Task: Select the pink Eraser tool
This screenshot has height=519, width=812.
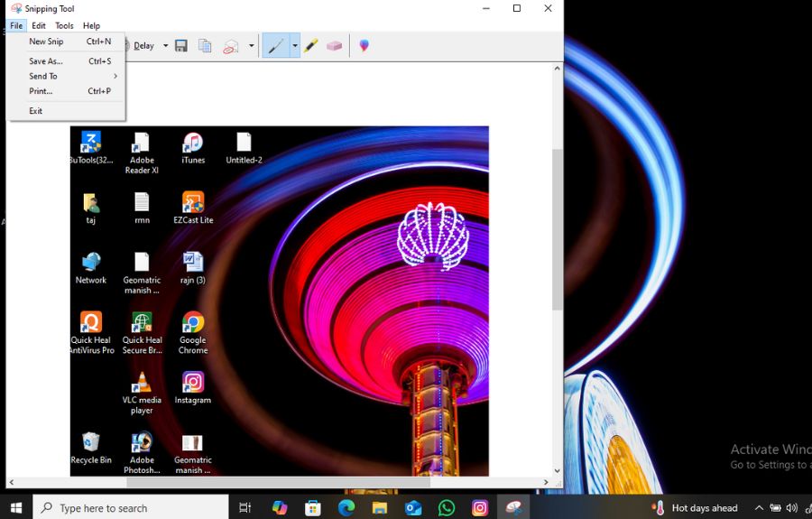Action: click(x=335, y=46)
